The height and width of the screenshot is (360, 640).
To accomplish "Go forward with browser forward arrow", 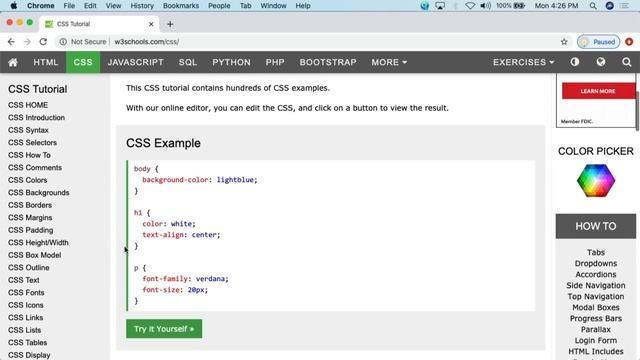I will pyautogui.click(x=27, y=42).
